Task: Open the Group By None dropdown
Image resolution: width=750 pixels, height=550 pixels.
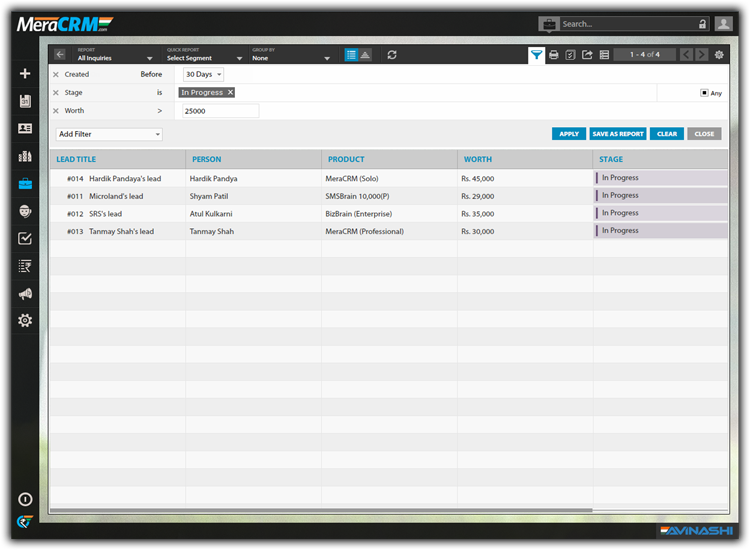Action: [x=291, y=55]
